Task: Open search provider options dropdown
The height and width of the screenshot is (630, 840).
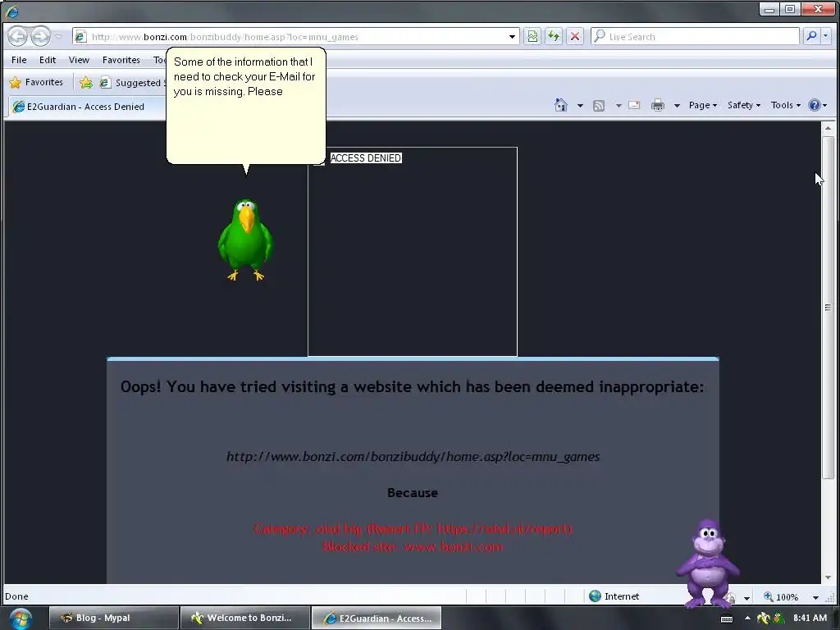Action: point(825,36)
